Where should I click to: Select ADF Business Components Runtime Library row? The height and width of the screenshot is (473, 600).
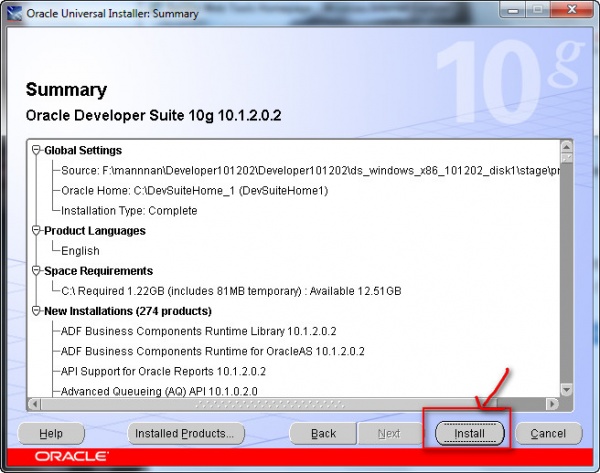199,331
